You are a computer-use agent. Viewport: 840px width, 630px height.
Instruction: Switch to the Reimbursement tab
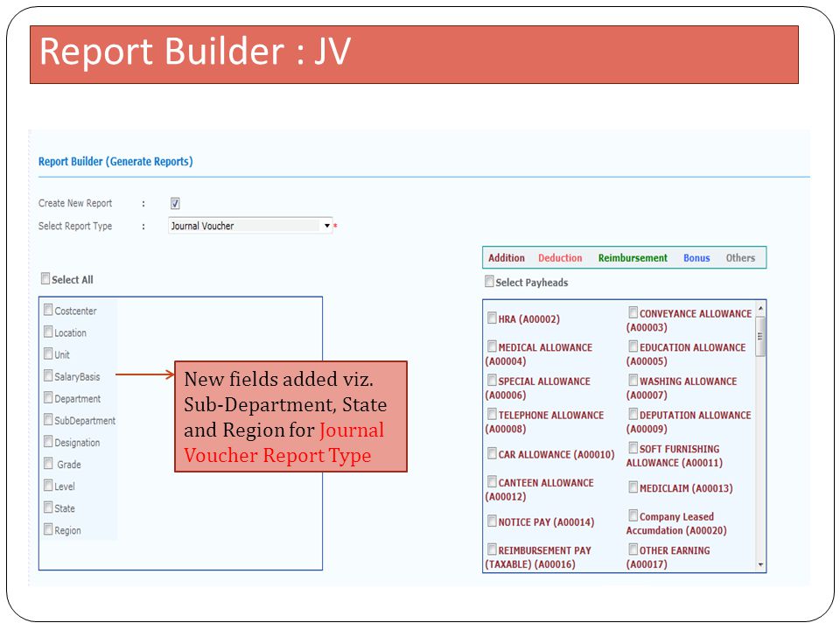coord(633,257)
